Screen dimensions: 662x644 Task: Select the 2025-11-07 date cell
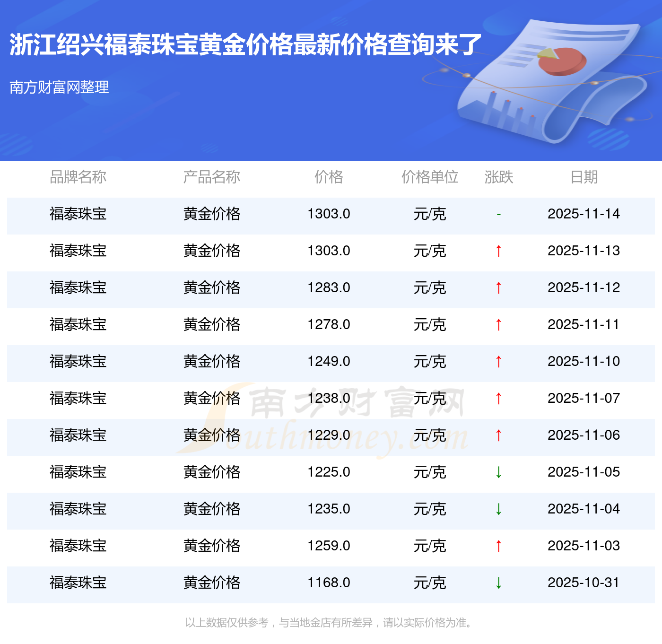tap(584, 399)
